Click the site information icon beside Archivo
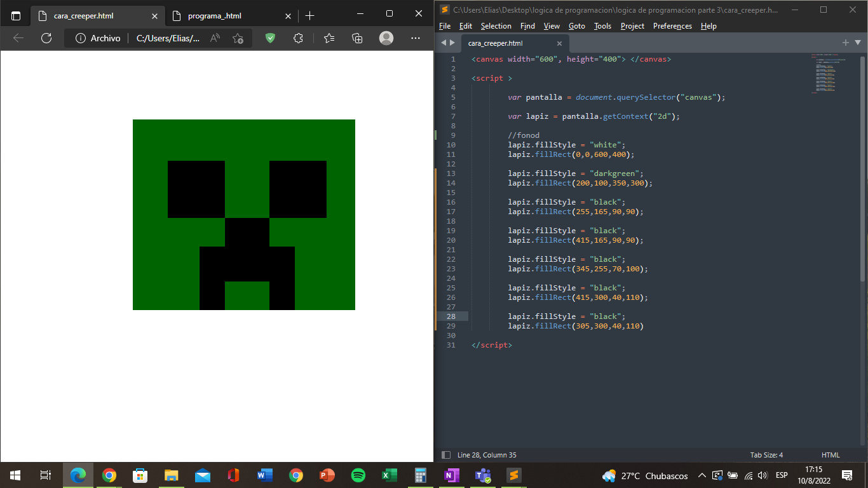868x488 pixels. click(x=81, y=38)
